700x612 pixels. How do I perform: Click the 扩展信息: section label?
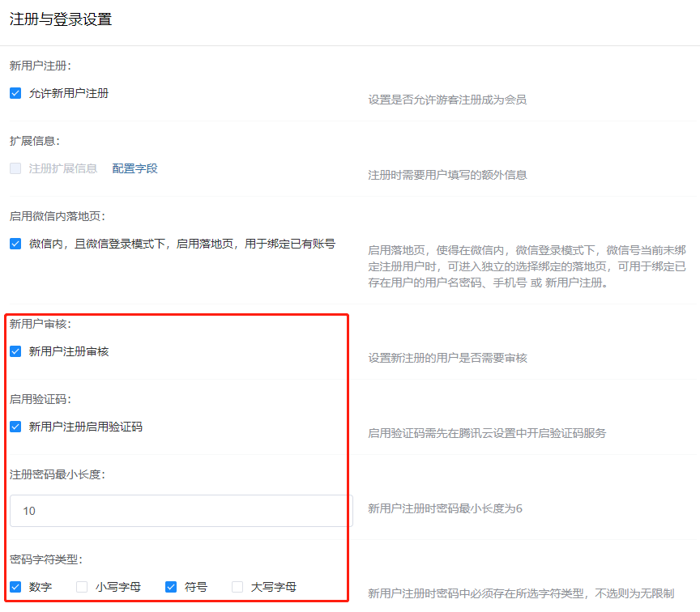point(34,141)
